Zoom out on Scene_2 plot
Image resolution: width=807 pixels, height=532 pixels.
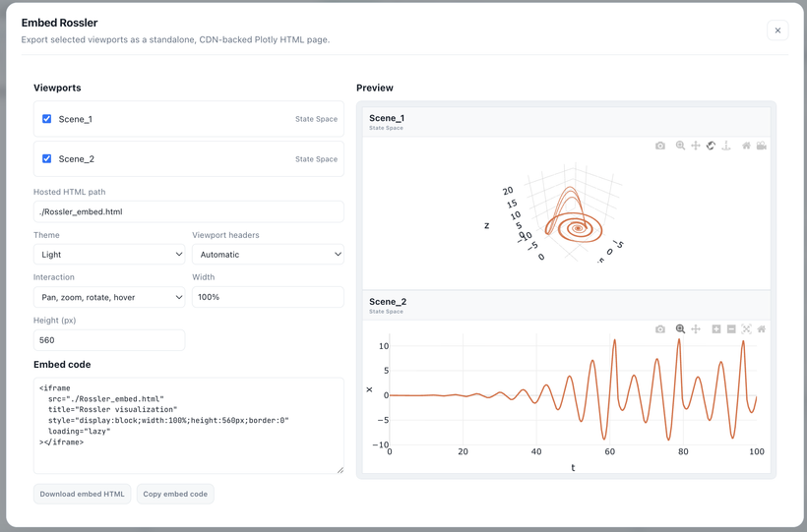tap(731, 329)
